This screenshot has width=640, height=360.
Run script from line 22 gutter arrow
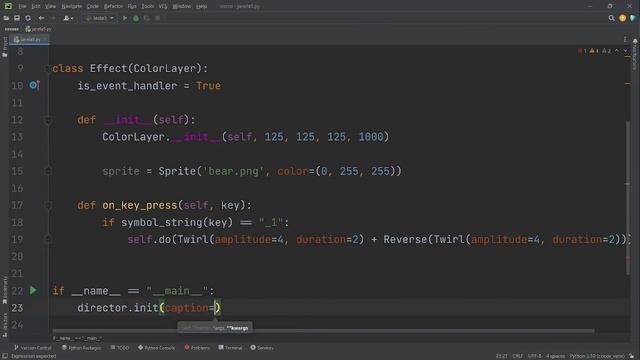[x=33, y=291]
